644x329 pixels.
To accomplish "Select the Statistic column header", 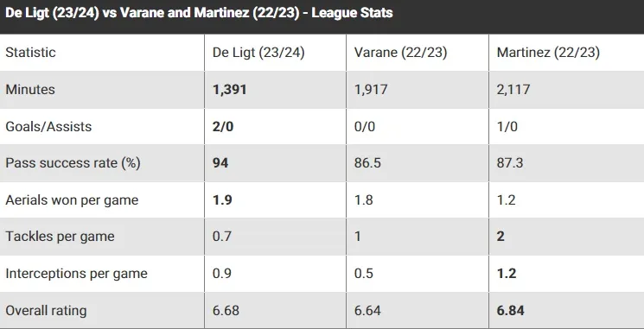I will 30,53.
